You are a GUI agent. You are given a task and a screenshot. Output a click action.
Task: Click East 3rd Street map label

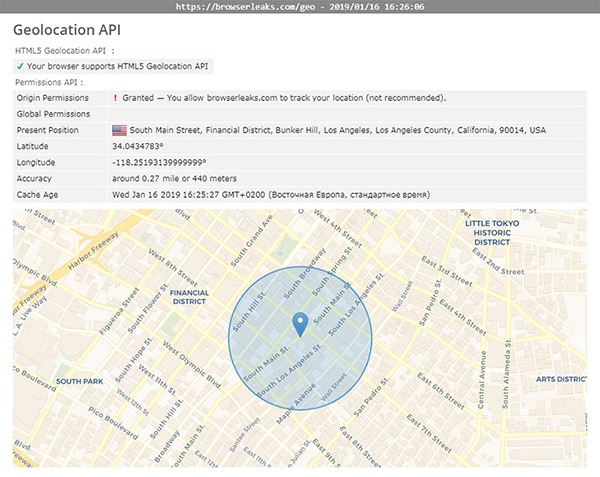[447, 271]
